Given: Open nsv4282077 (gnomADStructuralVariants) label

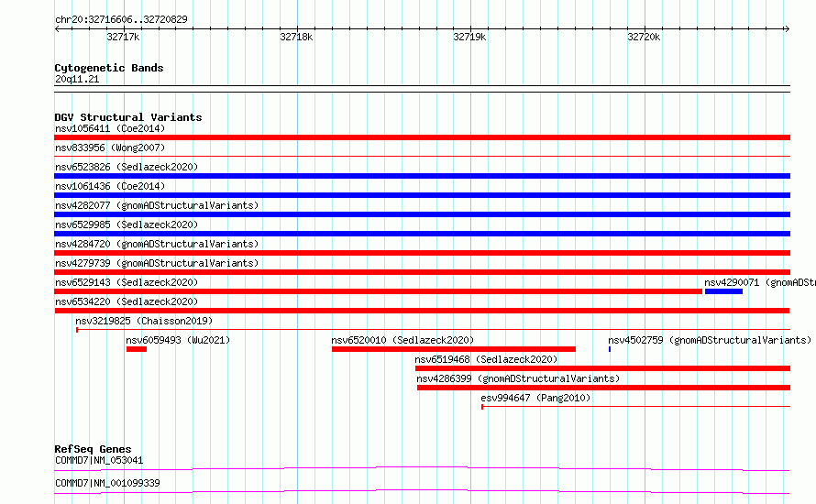Looking at the screenshot, I should tap(157, 205).
